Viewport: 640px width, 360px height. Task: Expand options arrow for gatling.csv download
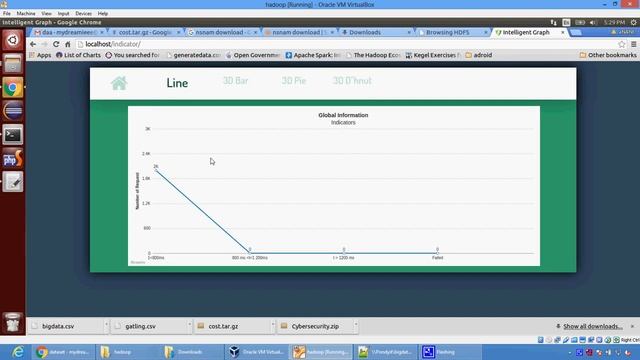[190, 326]
